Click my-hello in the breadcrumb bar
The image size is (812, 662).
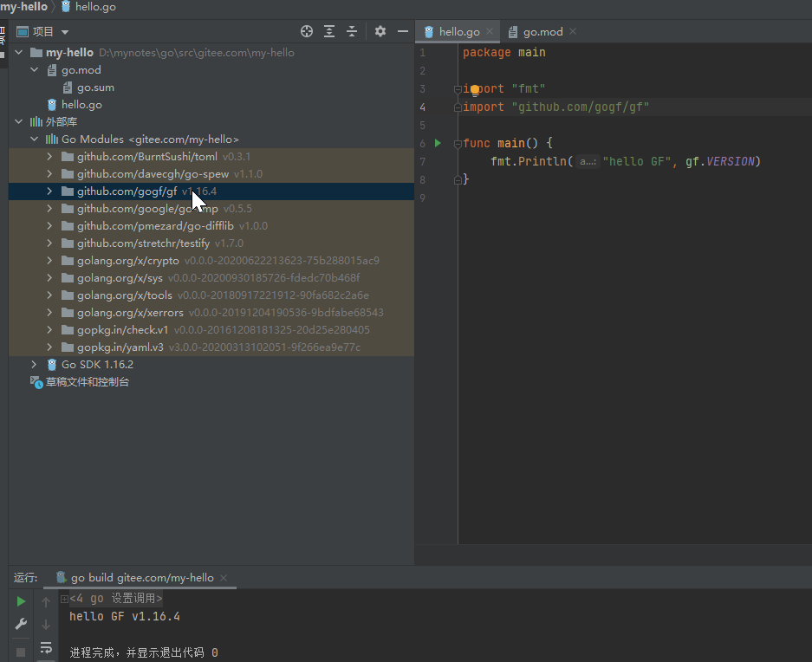[x=21, y=7]
